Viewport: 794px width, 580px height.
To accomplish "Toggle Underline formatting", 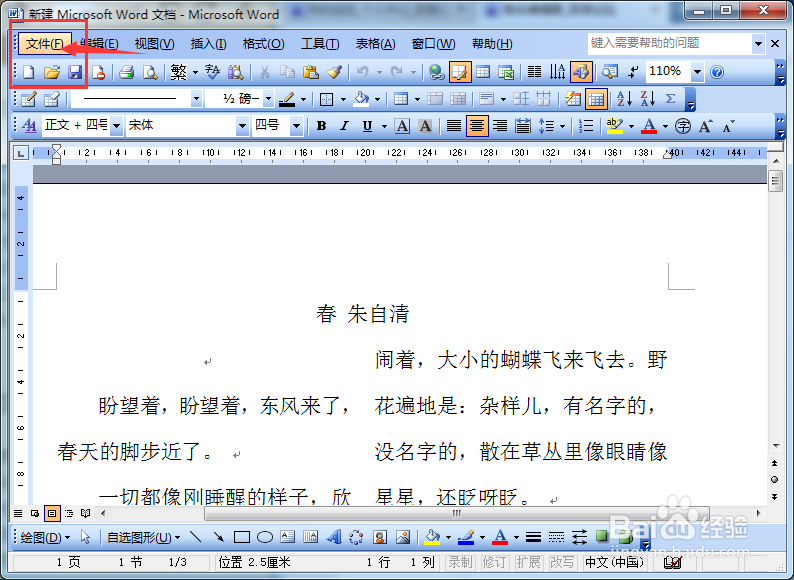I will click(x=368, y=126).
